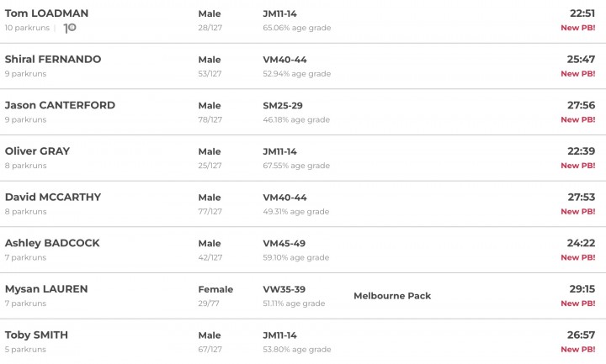The image size is (606, 364).
Task: Open Ashley BADCOCK's runner profile
Action: (52, 243)
